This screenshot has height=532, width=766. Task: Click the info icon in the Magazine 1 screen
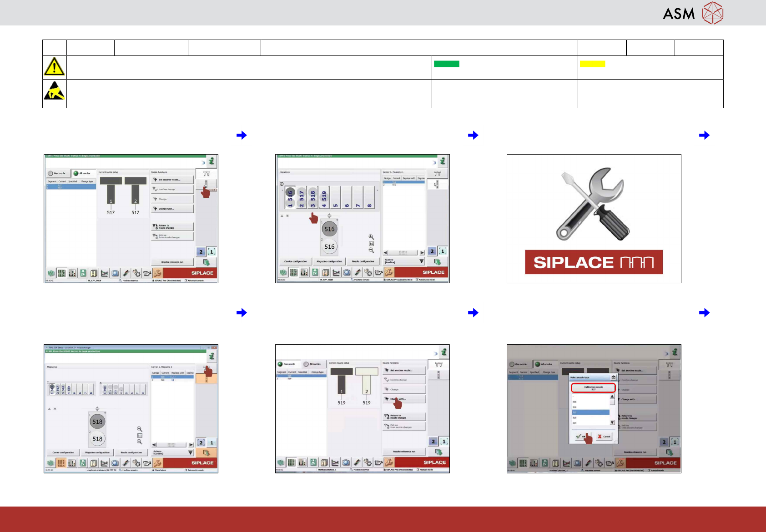point(443,161)
